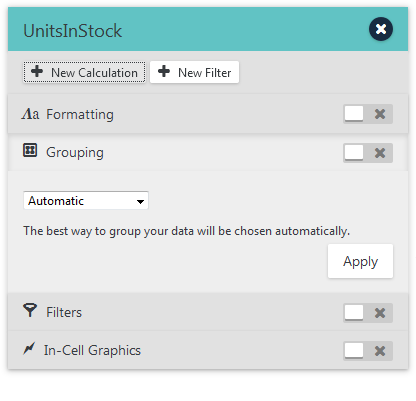Click the In-Cell Graphics chart icon
416x401 pixels.
tap(29, 349)
